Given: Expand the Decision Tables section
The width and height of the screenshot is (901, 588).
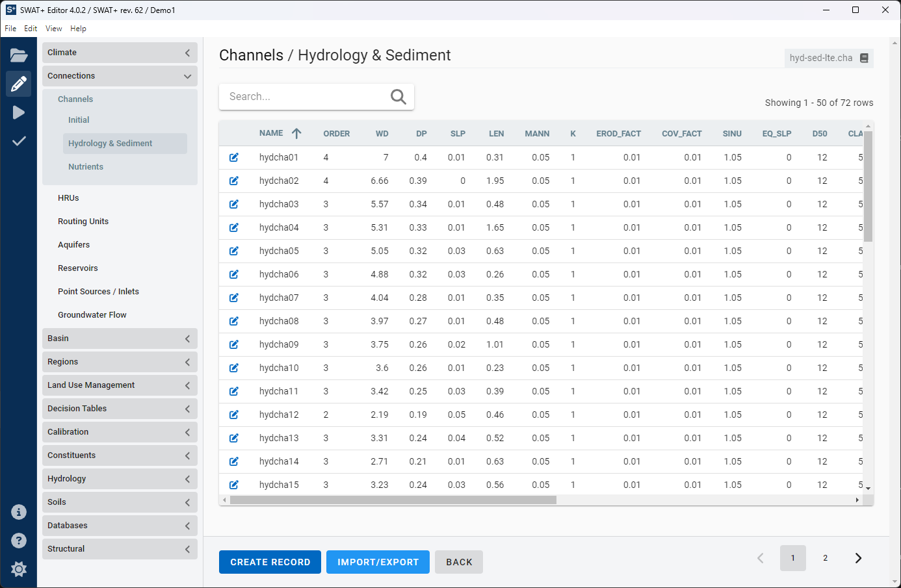Looking at the screenshot, I should coord(120,409).
